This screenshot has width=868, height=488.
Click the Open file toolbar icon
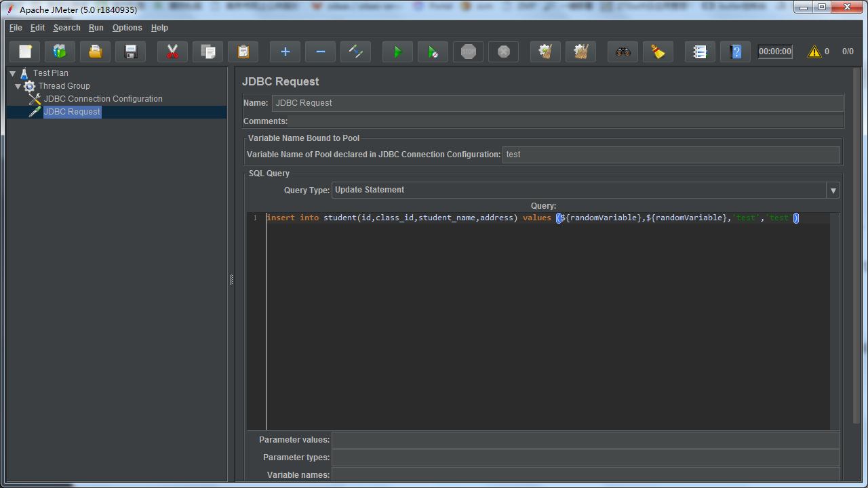click(x=96, y=52)
